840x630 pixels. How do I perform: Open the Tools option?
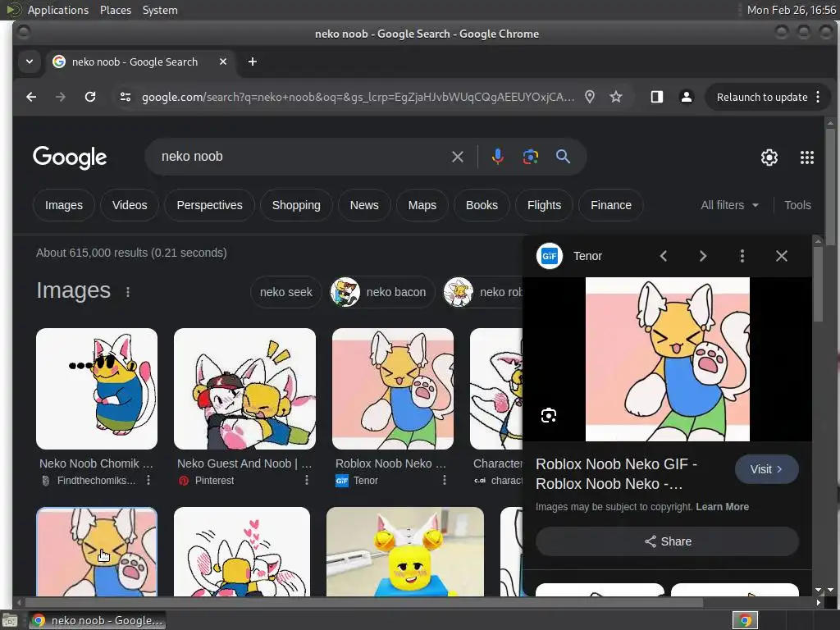pyautogui.click(x=797, y=205)
